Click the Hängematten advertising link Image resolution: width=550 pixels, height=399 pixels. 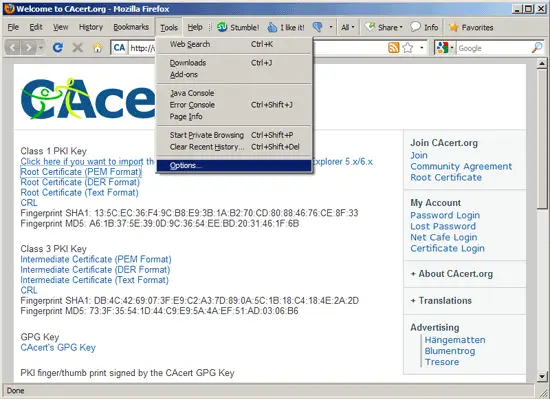[455, 340]
